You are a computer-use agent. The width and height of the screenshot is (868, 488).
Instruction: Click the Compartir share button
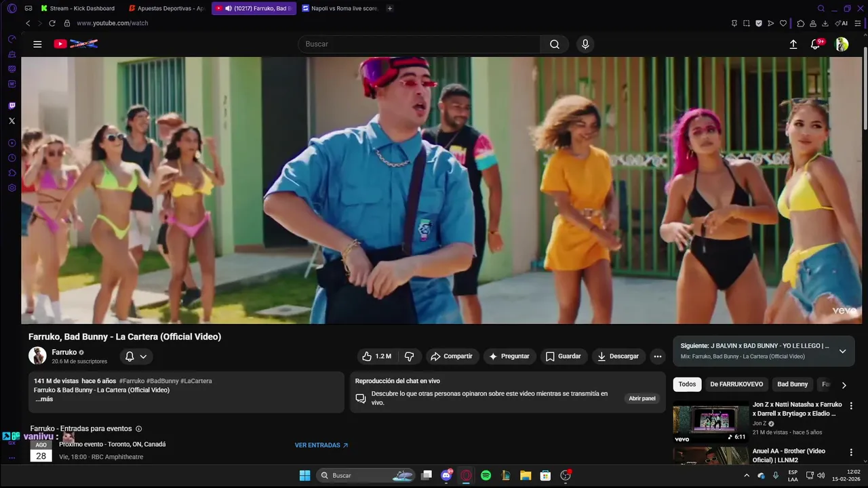point(452,356)
